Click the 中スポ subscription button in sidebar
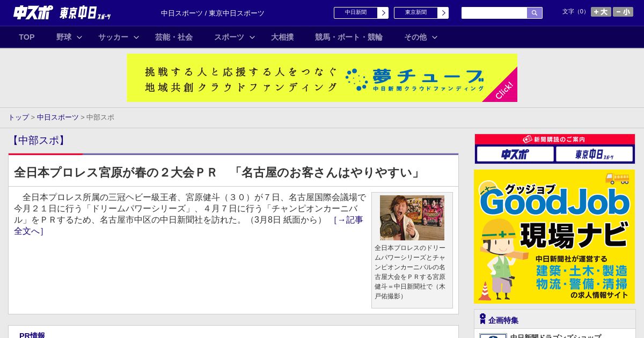 click(515, 154)
